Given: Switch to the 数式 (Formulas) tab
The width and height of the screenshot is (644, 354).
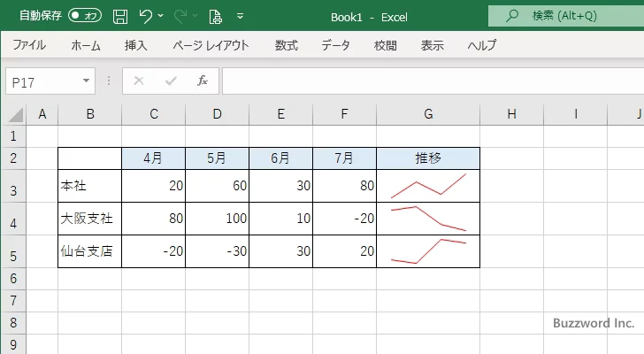Looking at the screenshot, I should (x=286, y=45).
